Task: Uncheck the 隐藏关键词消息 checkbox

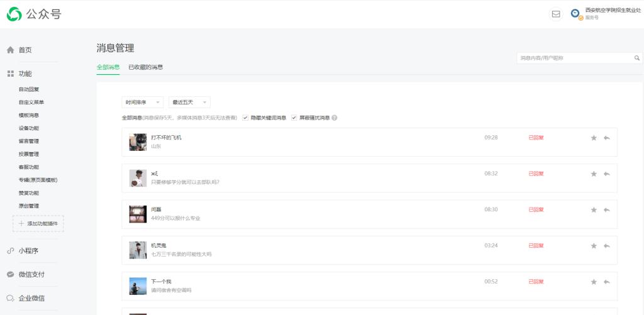Action: (x=245, y=118)
